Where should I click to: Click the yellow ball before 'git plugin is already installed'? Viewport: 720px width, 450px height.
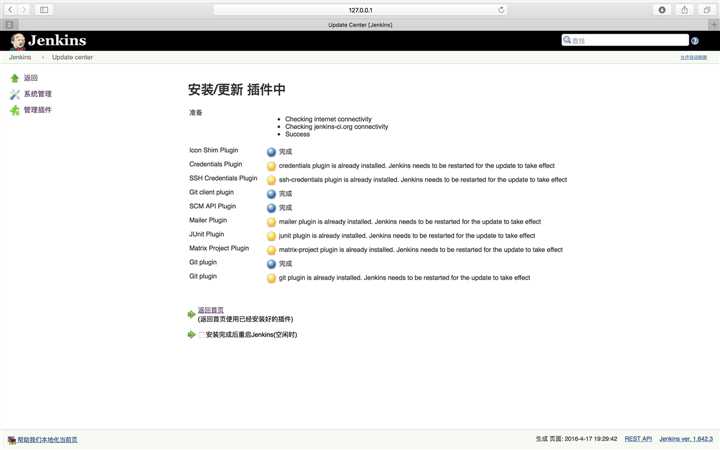271,278
